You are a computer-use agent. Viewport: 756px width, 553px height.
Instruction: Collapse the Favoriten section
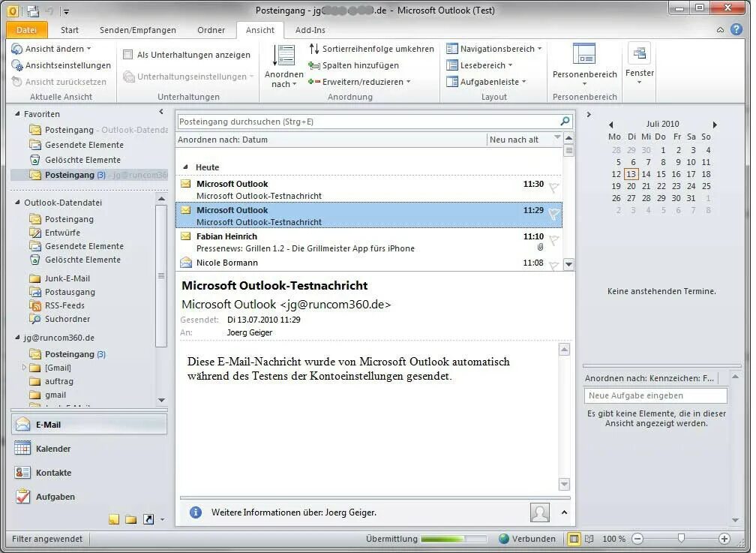pos(17,114)
